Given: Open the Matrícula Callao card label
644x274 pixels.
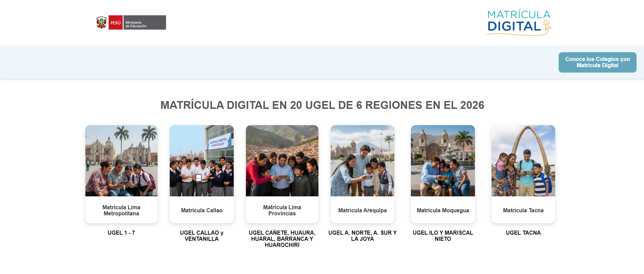Looking at the screenshot, I should tap(202, 210).
